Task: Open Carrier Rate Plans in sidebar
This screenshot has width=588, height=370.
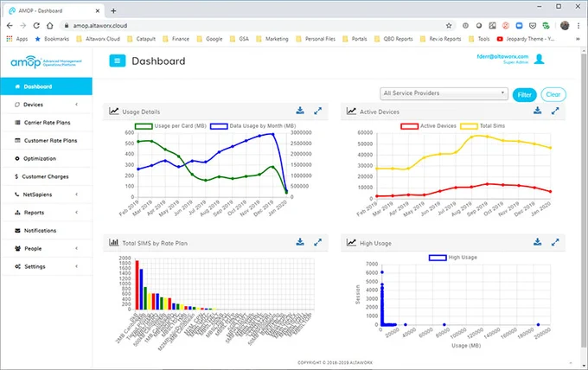Action: (46, 123)
